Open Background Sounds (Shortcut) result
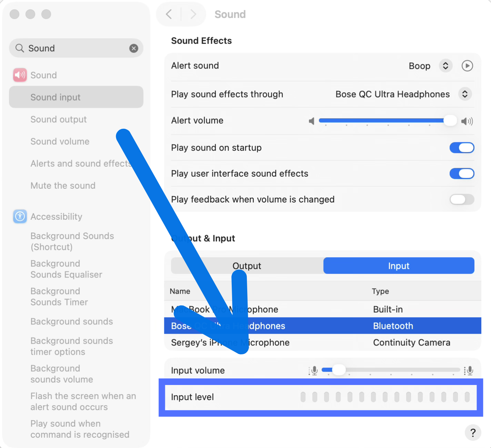The image size is (491, 448). coord(72,241)
